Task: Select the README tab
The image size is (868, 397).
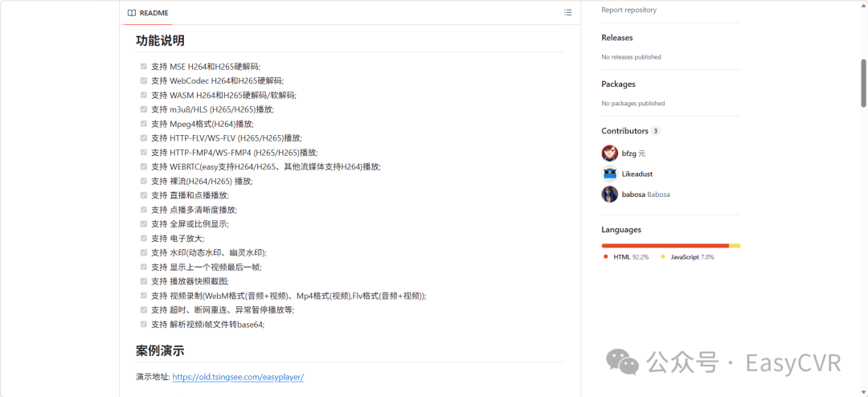Action: tap(148, 13)
